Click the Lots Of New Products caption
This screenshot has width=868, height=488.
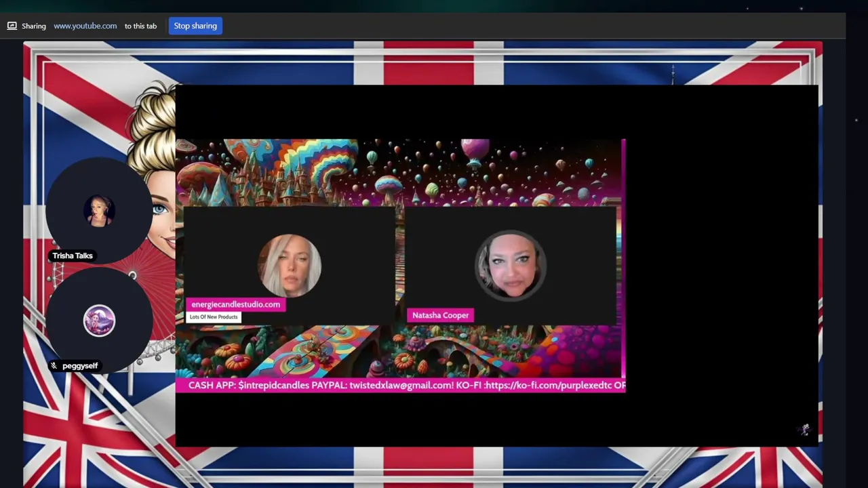coord(214,317)
